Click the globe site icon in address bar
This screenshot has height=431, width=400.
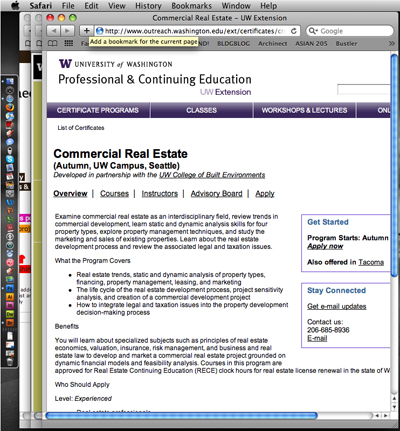point(99,31)
